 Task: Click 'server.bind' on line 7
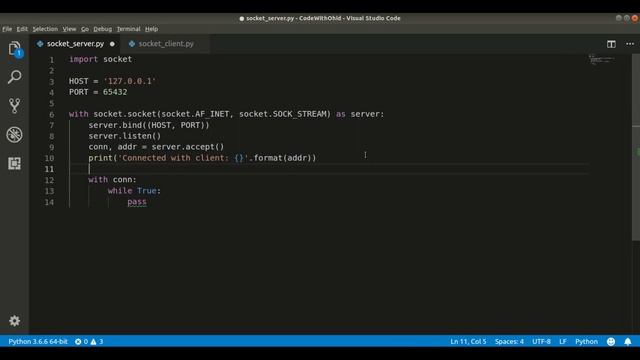point(114,125)
